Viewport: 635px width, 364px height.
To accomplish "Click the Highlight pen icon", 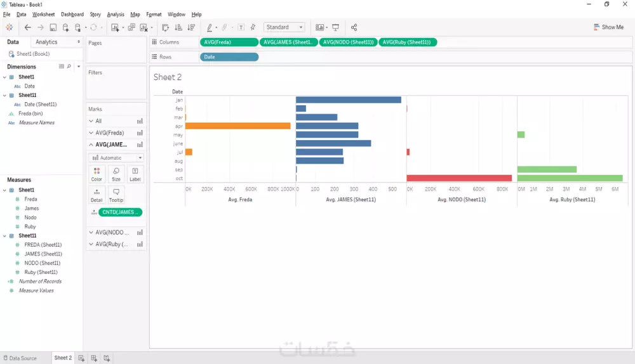I will pos(210,27).
